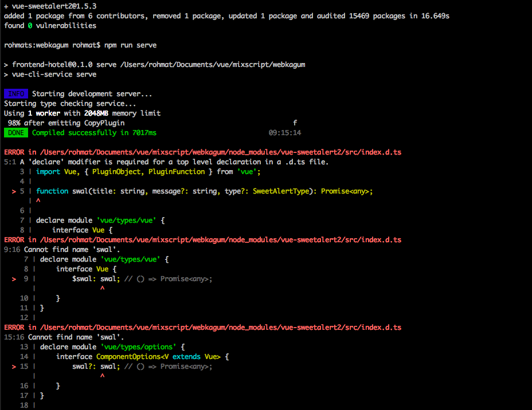The height and width of the screenshot is (410, 532).
Task: Click the vue-sweetalert2@1.5.3 package version text
Action: point(54,6)
